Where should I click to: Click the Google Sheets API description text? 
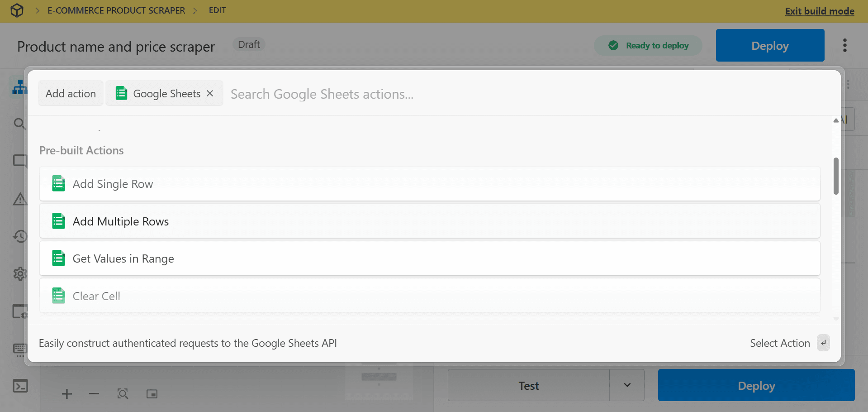pos(188,343)
